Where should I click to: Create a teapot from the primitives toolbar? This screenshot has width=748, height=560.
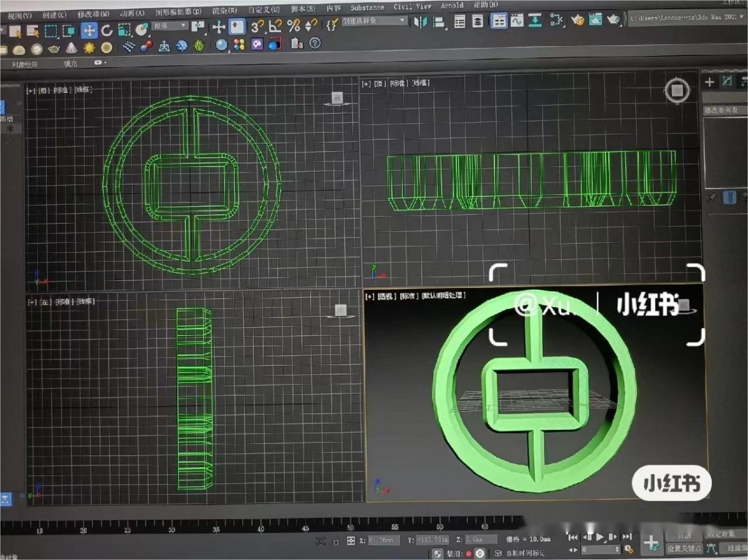tap(54, 48)
